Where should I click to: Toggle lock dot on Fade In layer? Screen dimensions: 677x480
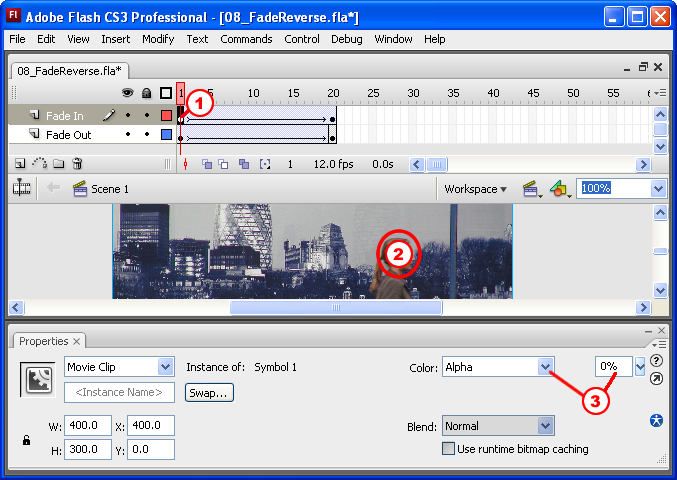pos(147,116)
